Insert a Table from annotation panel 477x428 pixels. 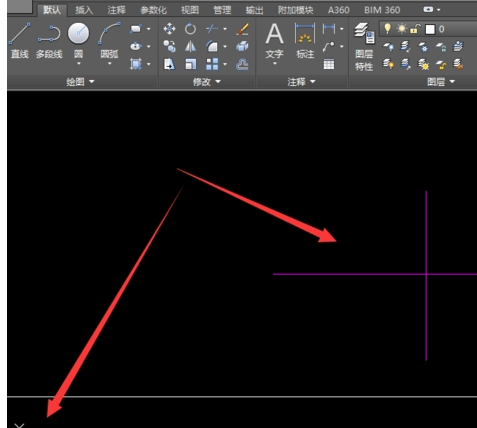329,64
